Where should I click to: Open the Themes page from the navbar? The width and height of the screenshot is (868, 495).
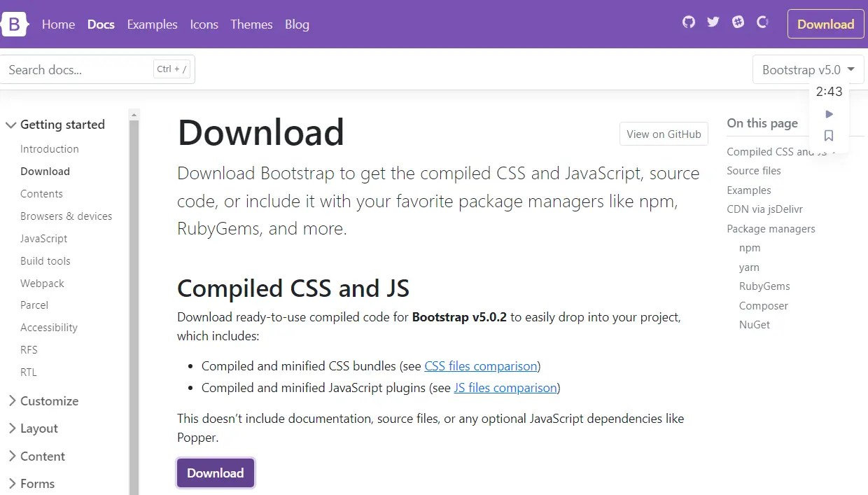coord(251,25)
